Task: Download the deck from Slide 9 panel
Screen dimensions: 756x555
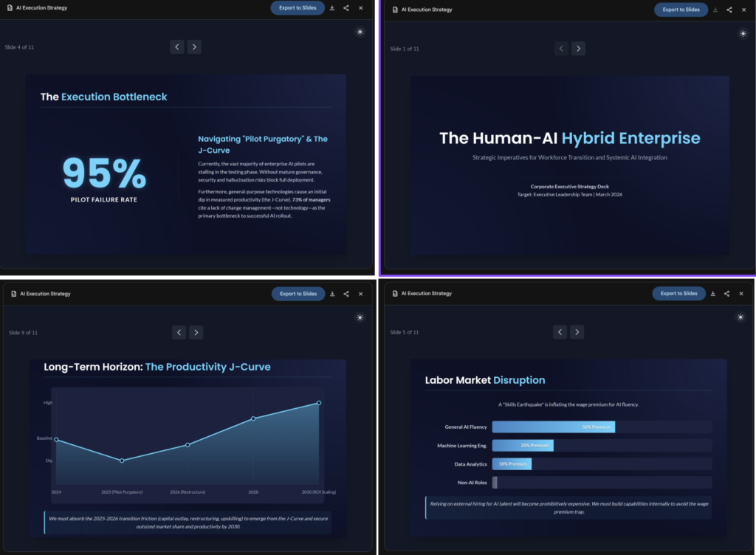Action: point(332,294)
